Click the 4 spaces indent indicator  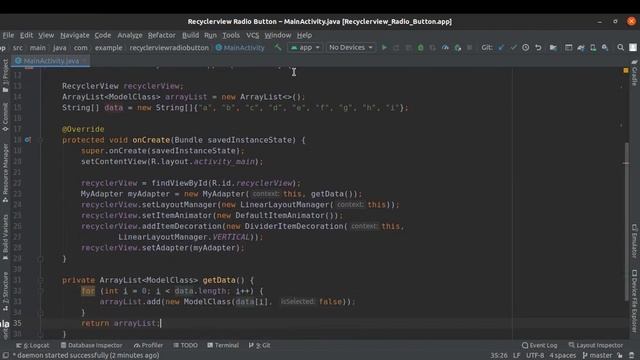562,356
